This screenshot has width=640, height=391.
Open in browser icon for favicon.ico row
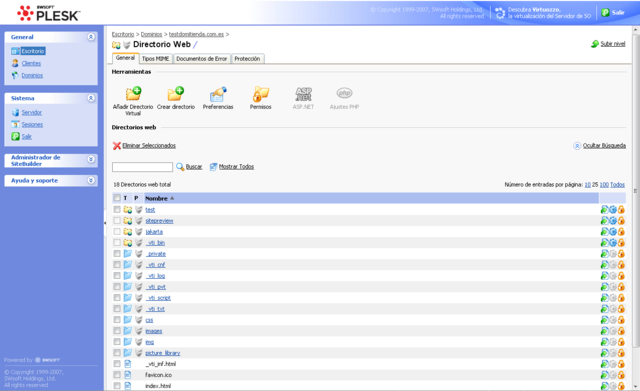(x=604, y=375)
